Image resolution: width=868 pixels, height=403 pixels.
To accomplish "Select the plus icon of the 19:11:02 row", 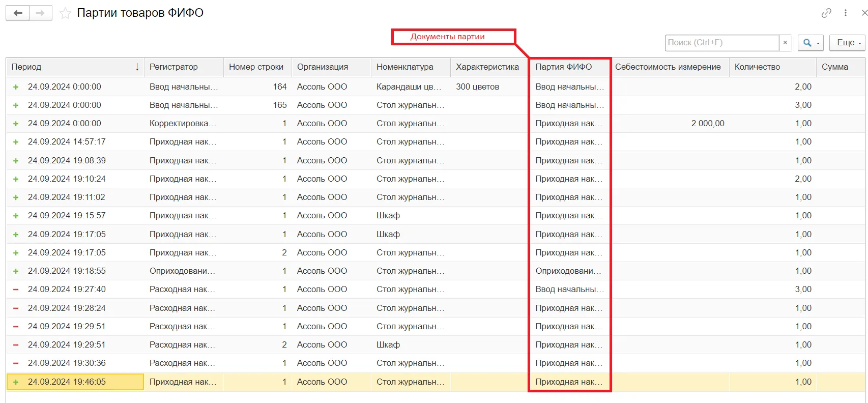I will (16, 197).
